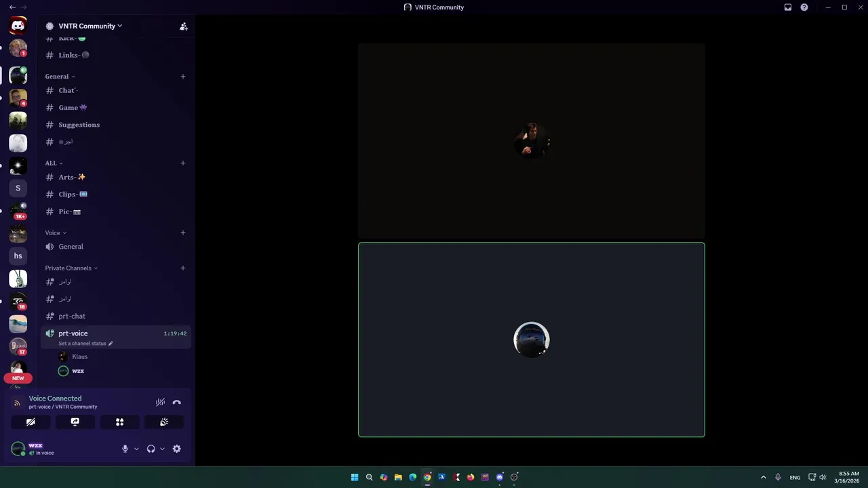Screen dimensions: 868x488
Task: Deafen using the headphones icon
Action: pyautogui.click(x=151, y=449)
